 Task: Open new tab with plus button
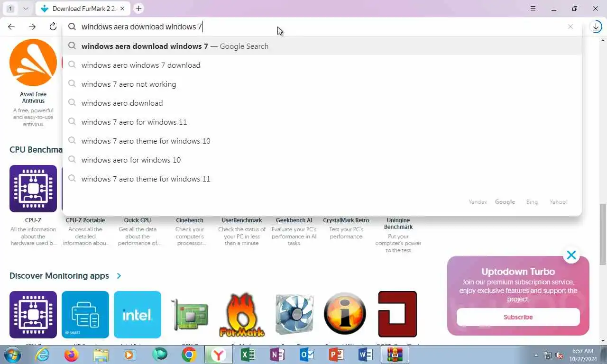(138, 9)
